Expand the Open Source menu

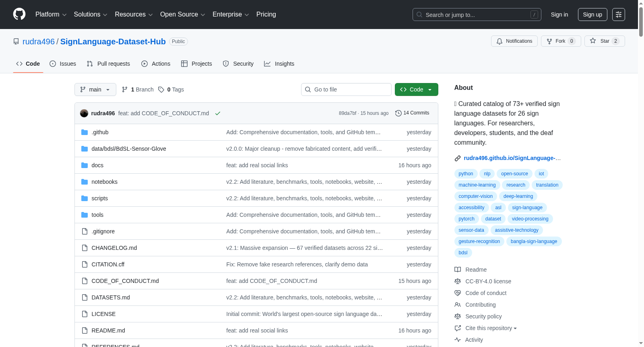point(183,15)
